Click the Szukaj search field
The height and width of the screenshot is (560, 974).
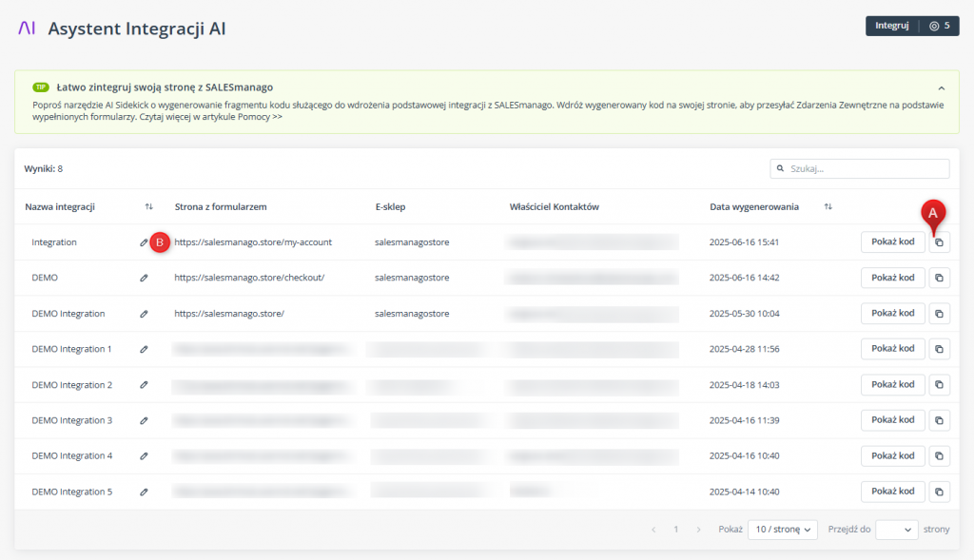[x=860, y=168]
